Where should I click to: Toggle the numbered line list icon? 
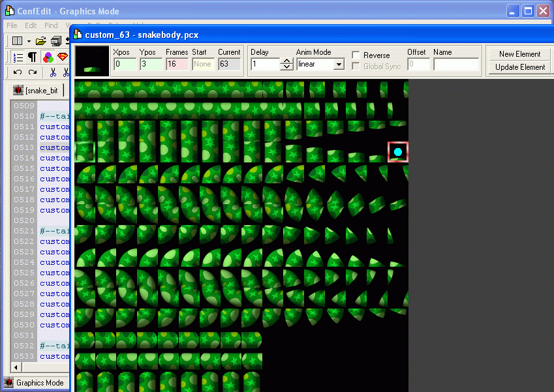click(18, 57)
